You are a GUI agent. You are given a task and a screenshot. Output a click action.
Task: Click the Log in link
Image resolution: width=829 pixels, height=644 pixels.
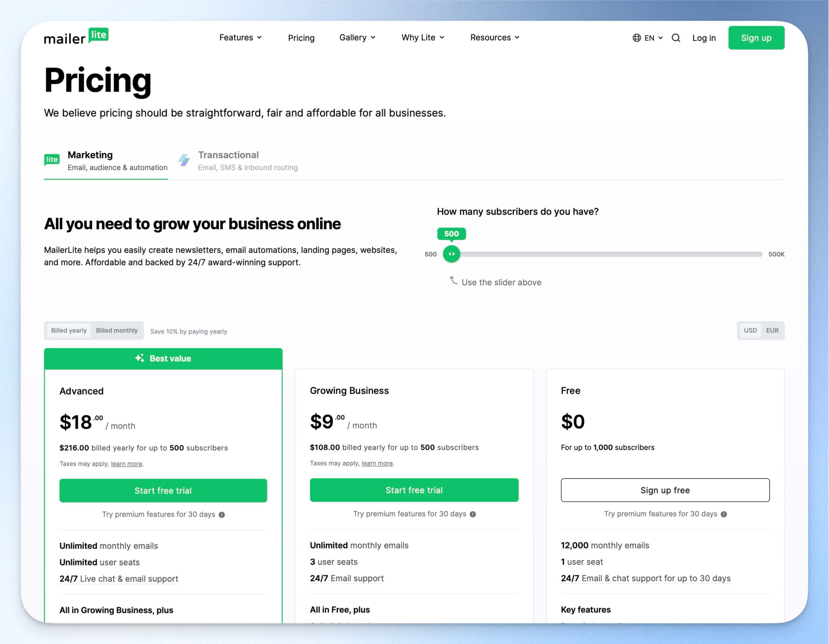[704, 38]
